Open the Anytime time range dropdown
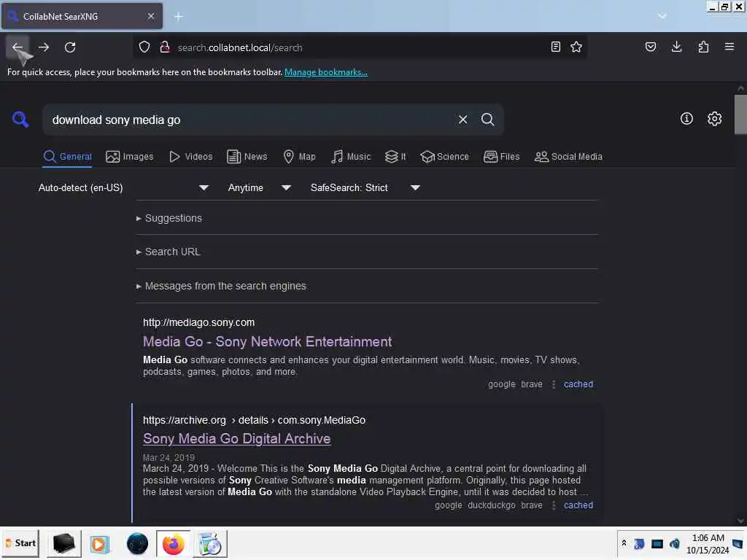 pos(259,187)
